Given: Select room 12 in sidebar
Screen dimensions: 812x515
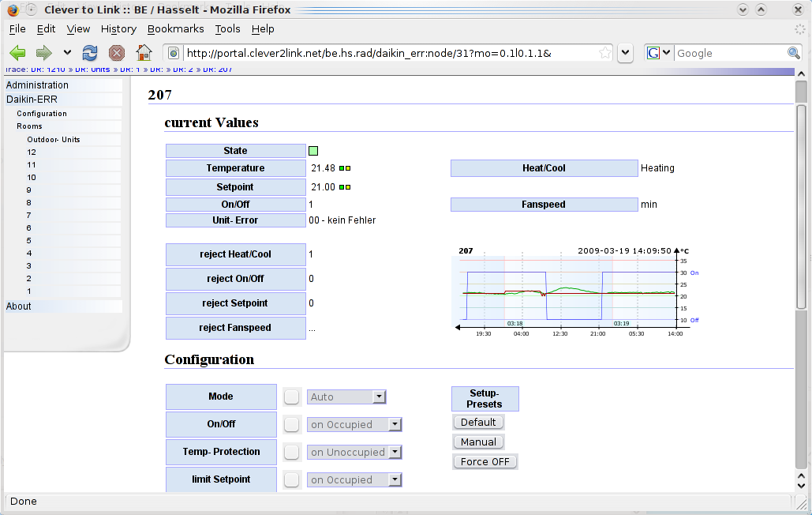Looking at the screenshot, I should tap(32, 152).
